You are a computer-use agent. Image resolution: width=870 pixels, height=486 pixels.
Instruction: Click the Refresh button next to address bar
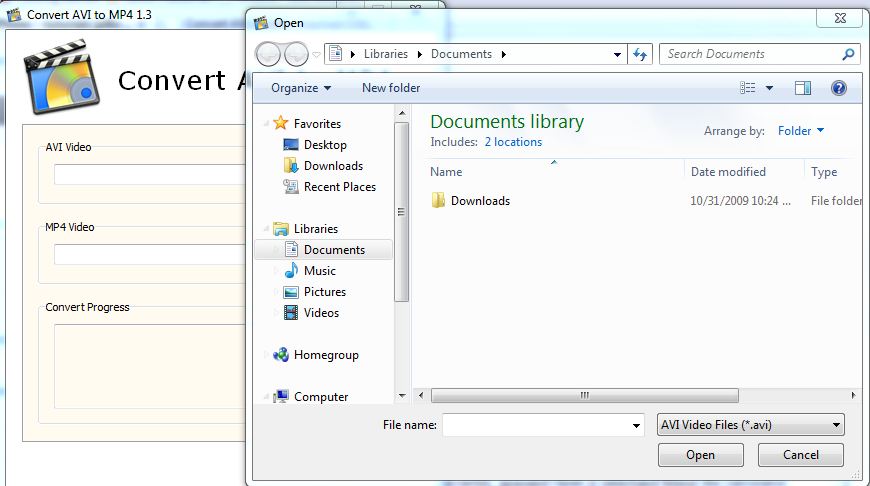point(640,54)
